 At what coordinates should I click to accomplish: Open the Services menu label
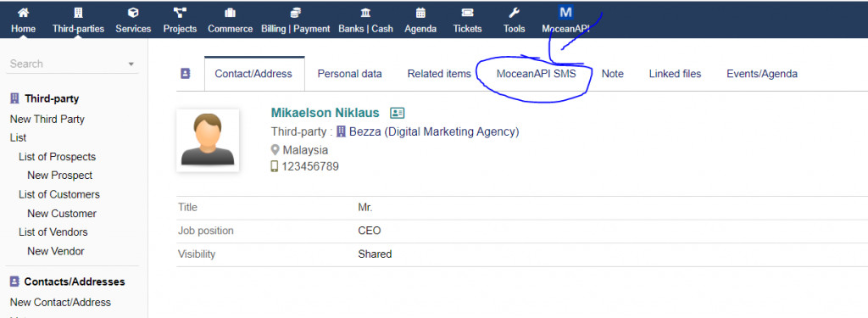[x=133, y=29]
